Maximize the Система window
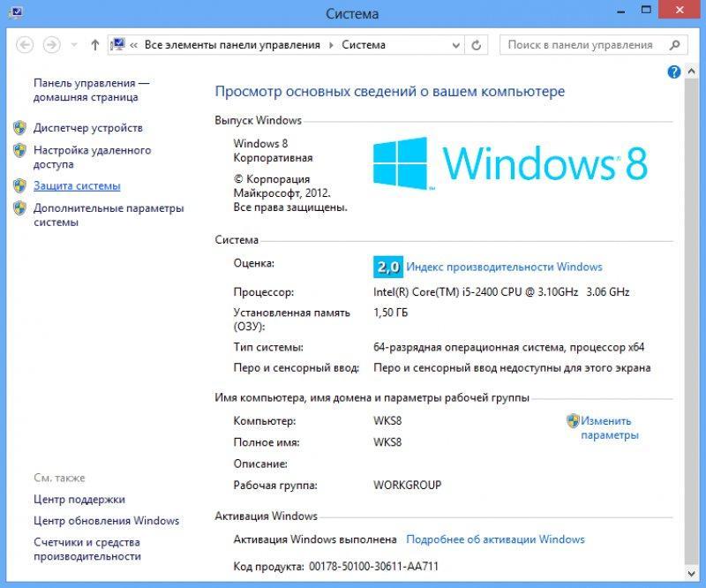The image size is (706, 588). [x=646, y=10]
